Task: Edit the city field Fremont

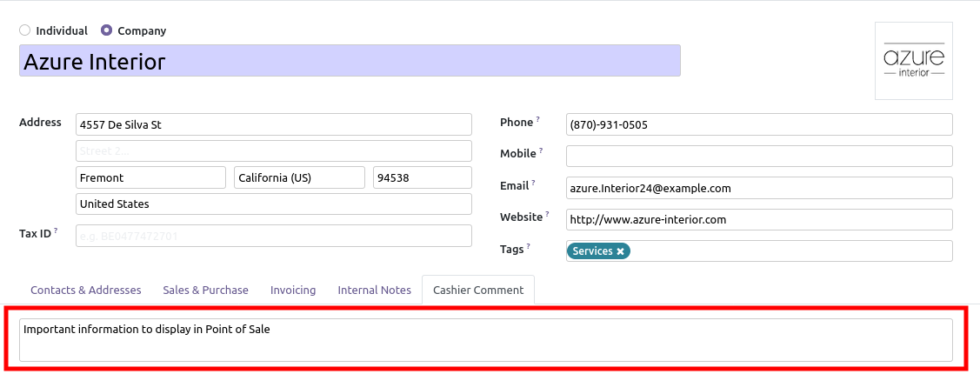Action: click(150, 177)
